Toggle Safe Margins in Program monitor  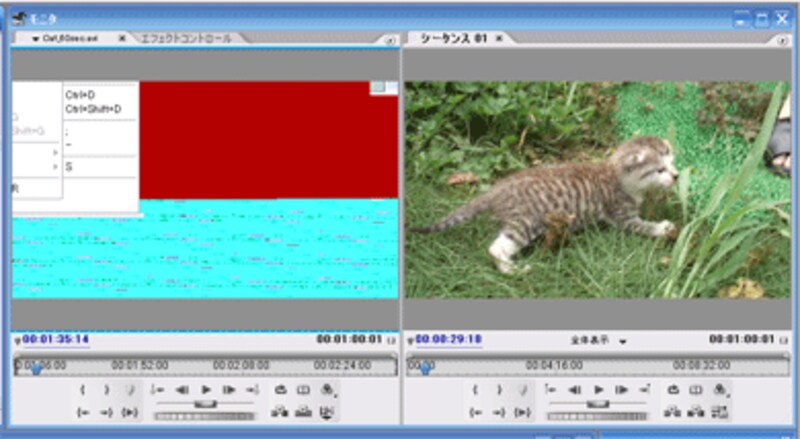click(x=696, y=390)
